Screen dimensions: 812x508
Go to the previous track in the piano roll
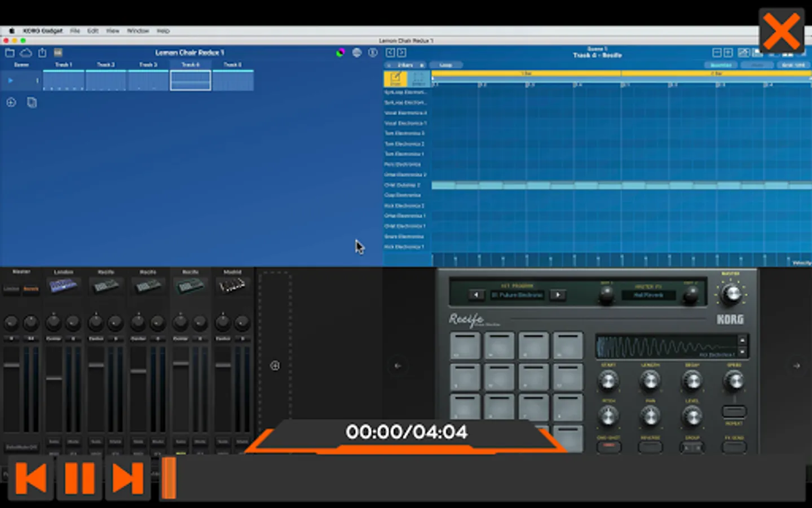[390, 52]
